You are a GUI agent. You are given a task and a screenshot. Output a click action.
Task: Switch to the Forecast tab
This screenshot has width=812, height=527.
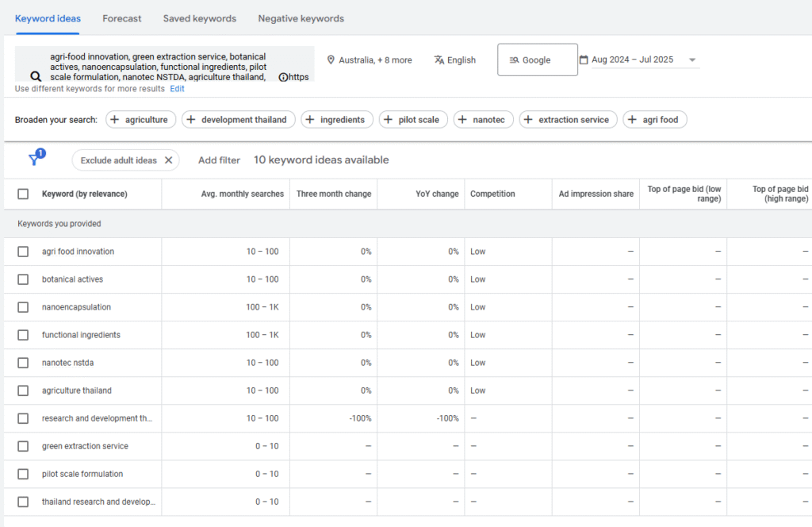click(x=122, y=18)
